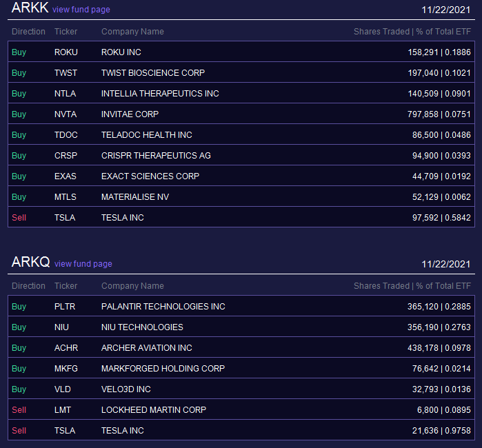482x448 pixels.
Task: Click value 94,900 | 0.0393
Action: 441,156
